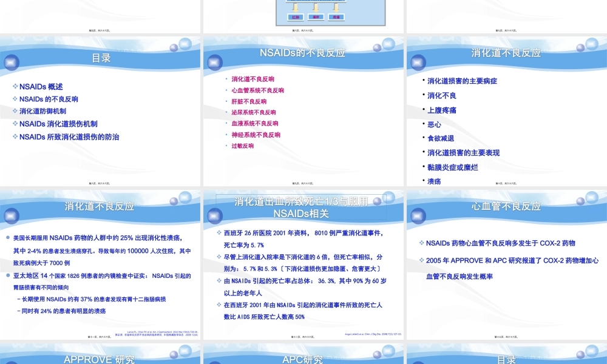Click the sphere icon on the NSAIDs的不良反应 slide

point(215,62)
